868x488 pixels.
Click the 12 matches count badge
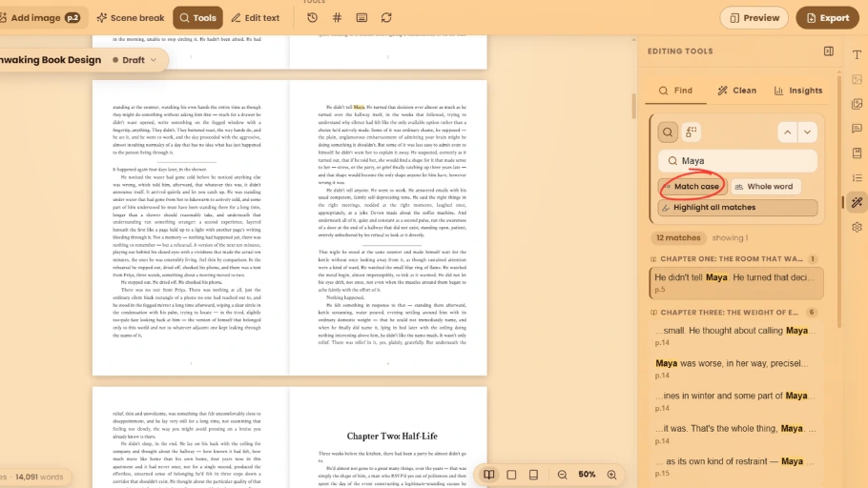(678, 238)
